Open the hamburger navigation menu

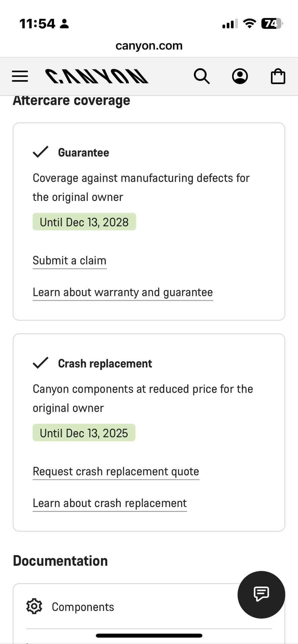pos(20,76)
